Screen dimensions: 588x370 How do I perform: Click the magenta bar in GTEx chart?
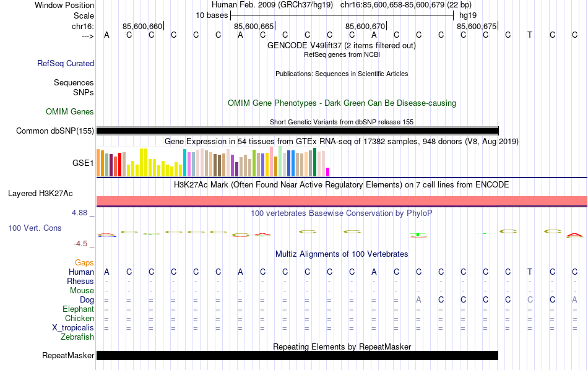[328, 171]
